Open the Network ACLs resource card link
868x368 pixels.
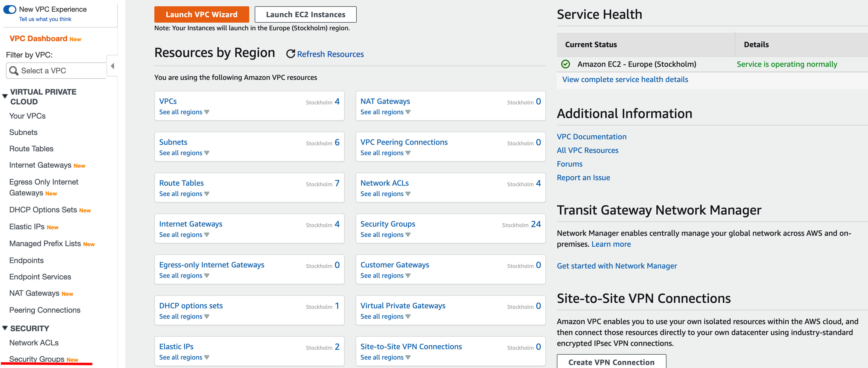tap(385, 183)
